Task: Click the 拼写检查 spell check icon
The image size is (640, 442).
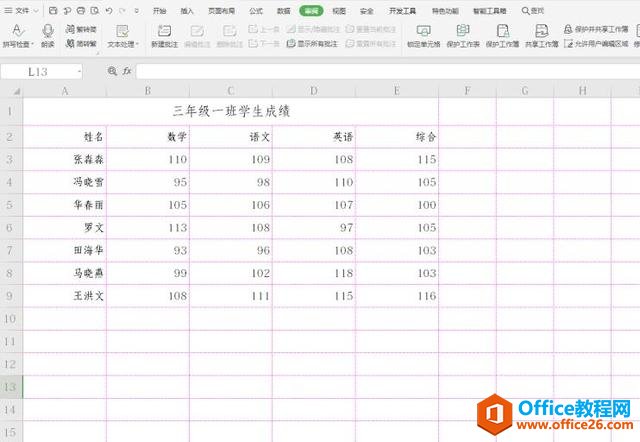Action: [x=17, y=31]
